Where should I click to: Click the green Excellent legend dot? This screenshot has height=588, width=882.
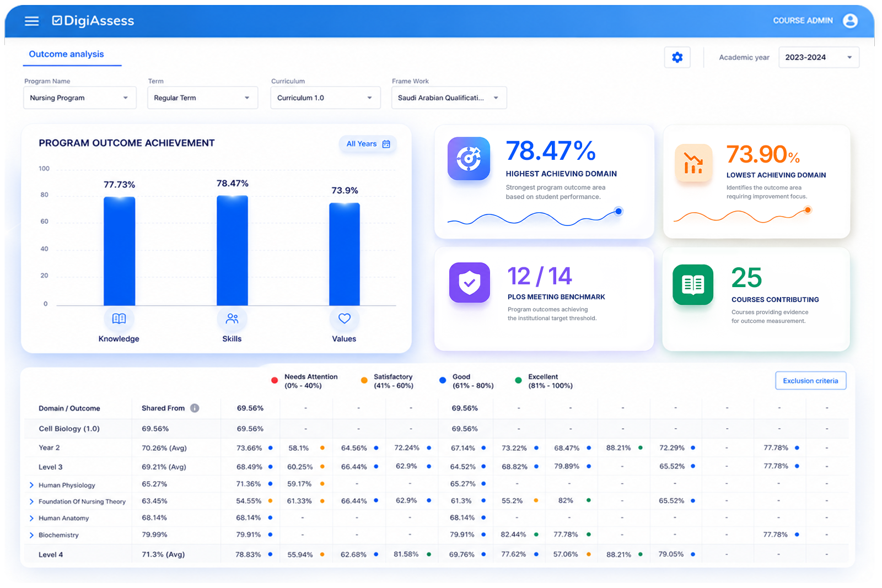518,380
